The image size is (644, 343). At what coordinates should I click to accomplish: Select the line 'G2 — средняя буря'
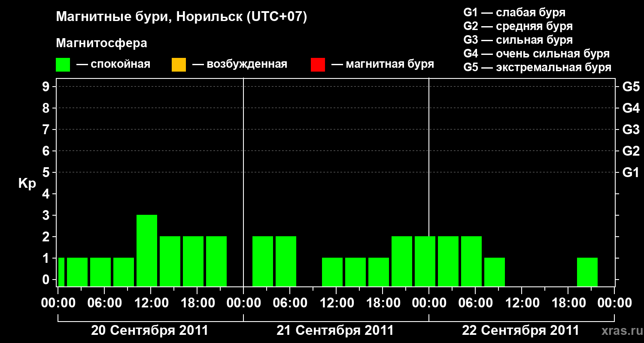click(518, 26)
